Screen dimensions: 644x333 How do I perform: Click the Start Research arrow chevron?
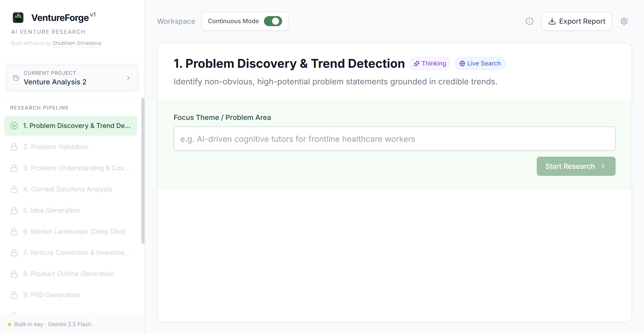(x=603, y=166)
